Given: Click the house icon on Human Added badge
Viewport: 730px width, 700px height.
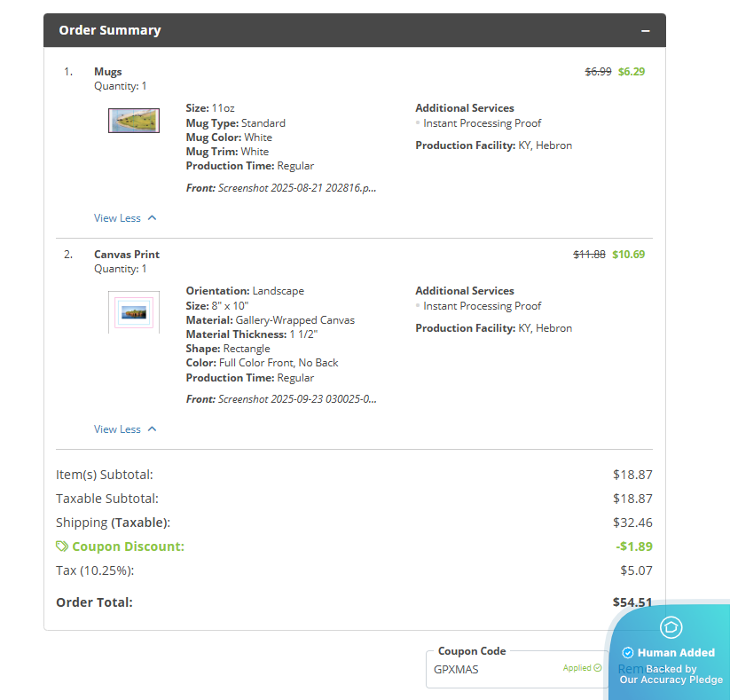Looking at the screenshot, I should click(x=671, y=627).
